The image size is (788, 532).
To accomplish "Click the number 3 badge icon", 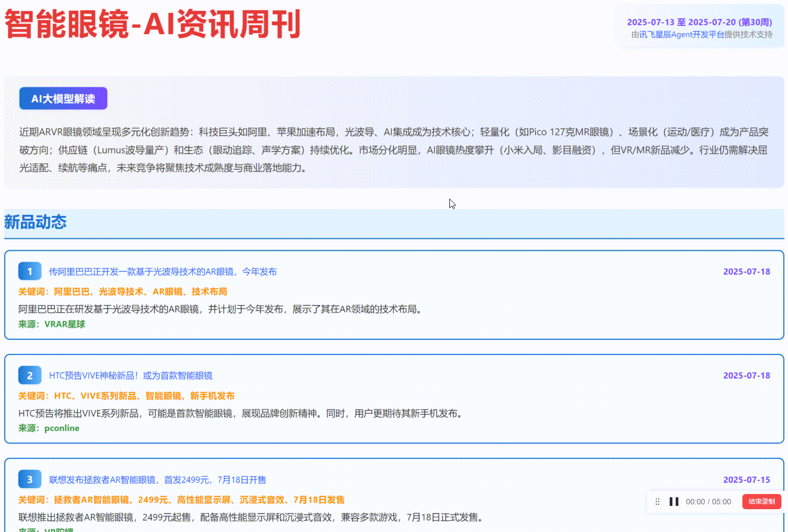I will (x=29, y=480).
